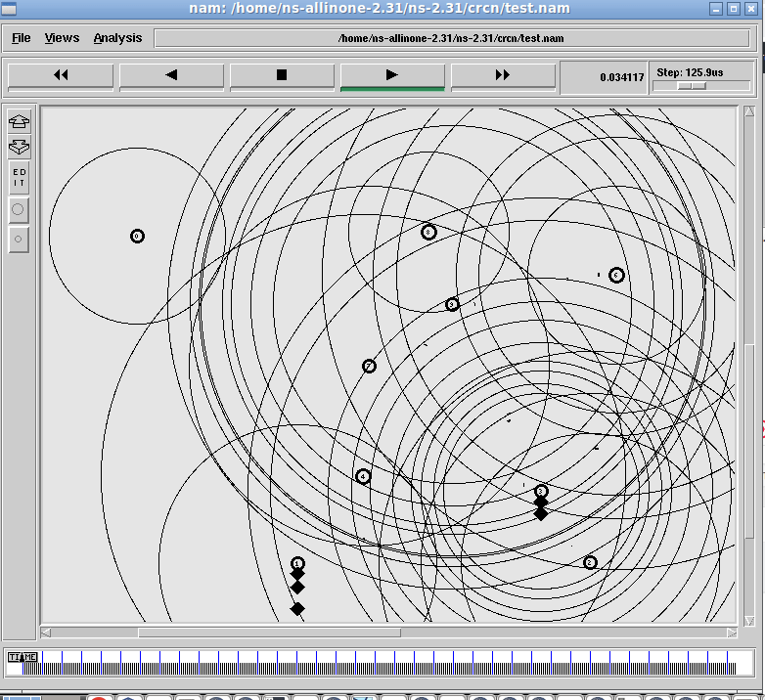Click the zoom out down-arrow icon

pyautogui.click(x=19, y=148)
